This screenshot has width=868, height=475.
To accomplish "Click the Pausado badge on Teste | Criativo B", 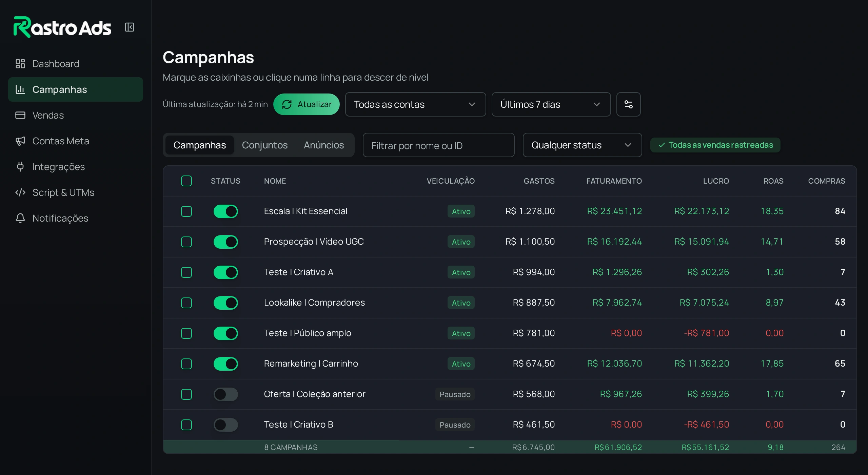I will [455, 425].
